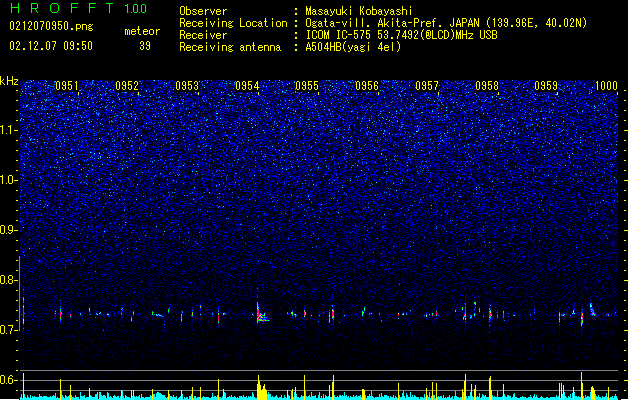The height and width of the screenshot is (400, 629).
Task: Click the date stamp 02.12.07 09:50
Action: (51, 45)
